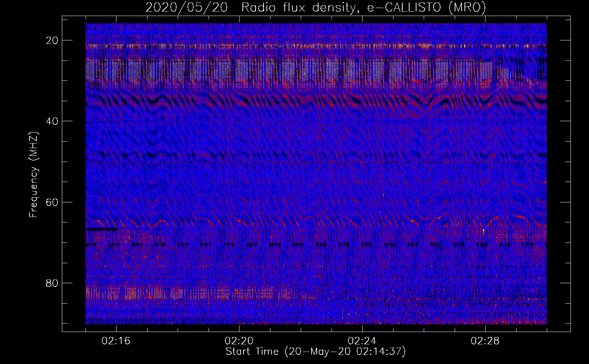Select the 02:28 time tick label
The image size is (589, 364).
pyautogui.click(x=485, y=341)
